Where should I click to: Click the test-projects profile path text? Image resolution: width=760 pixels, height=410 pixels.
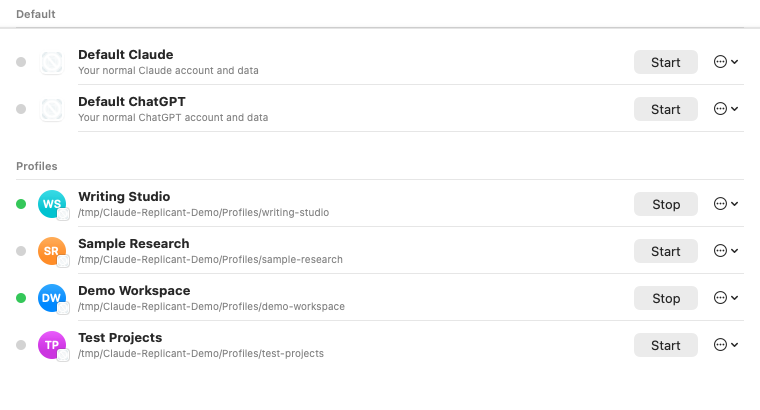click(201, 353)
